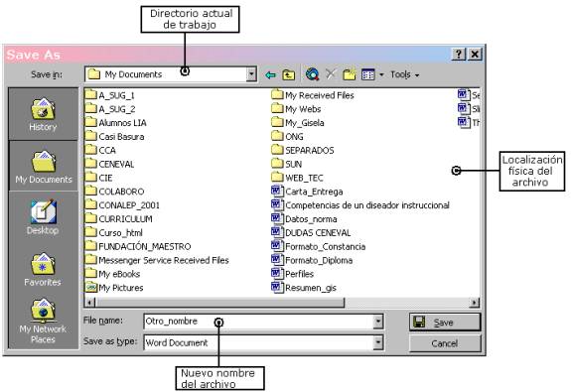Open My Network Places shortcut

(x=43, y=321)
